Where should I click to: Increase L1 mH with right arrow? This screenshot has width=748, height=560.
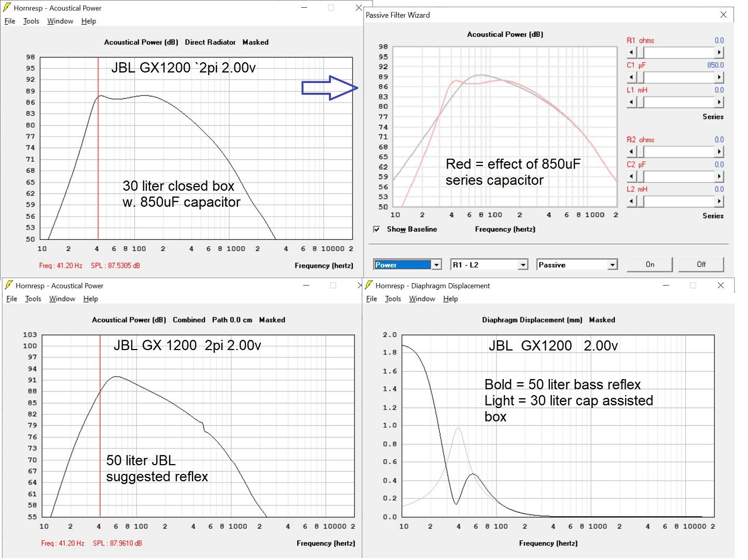(719, 102)
